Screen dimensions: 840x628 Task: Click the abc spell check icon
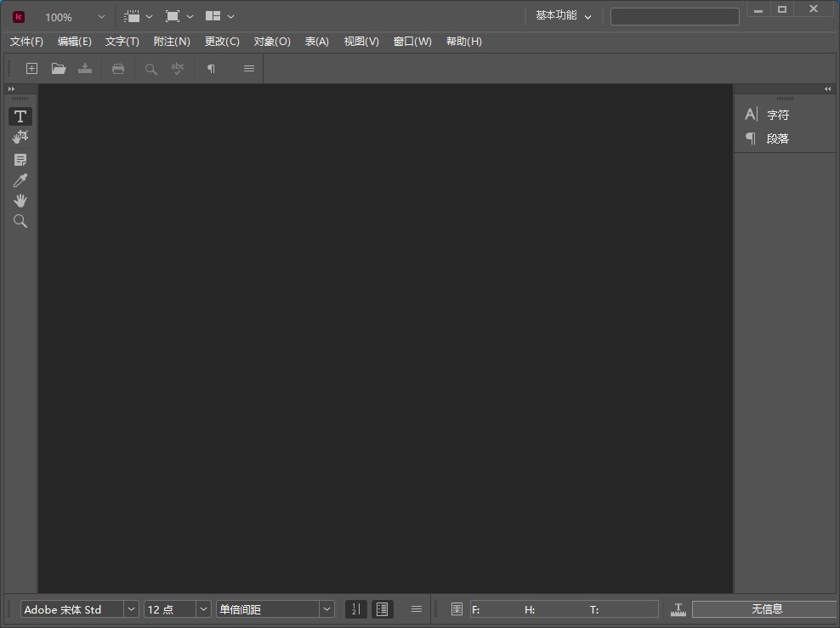[x=178, y=69]
